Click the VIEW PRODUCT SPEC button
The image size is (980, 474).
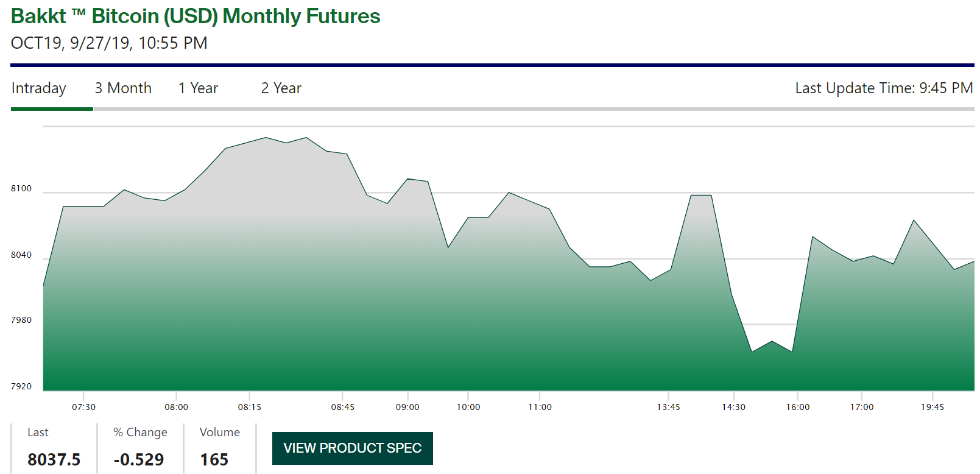tap(352, 448)
